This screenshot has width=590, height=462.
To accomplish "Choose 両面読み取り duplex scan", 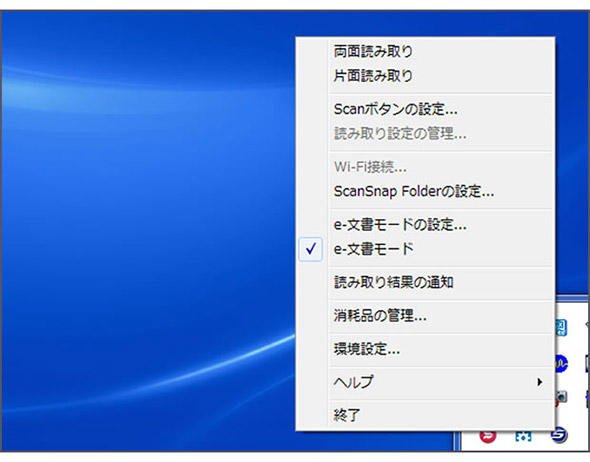I will pos(425,52).
